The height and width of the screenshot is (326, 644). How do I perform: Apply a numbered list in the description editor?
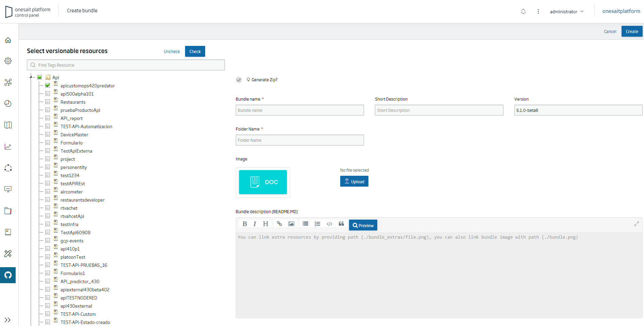tap(317, 224)
